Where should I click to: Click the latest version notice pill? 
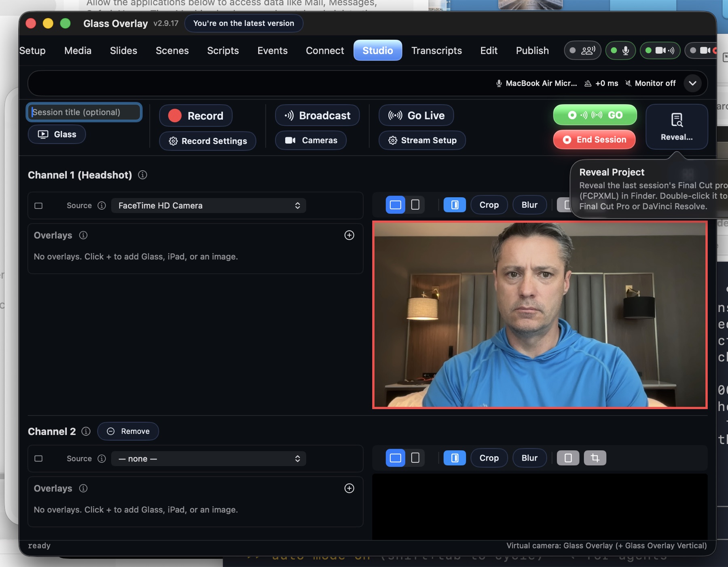click(x=243, y=23)
